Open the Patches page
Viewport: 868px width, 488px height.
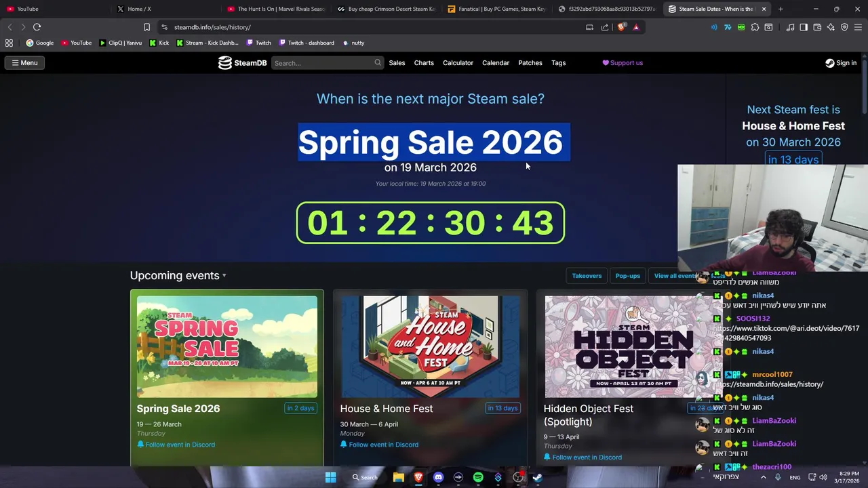[x=530, y=63]
